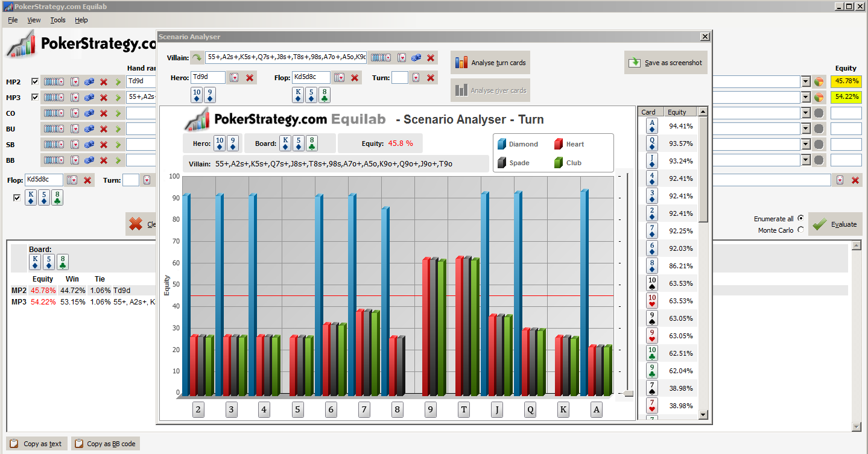
Task: Expand BU hand range dropdown
Action: (806, 128)
